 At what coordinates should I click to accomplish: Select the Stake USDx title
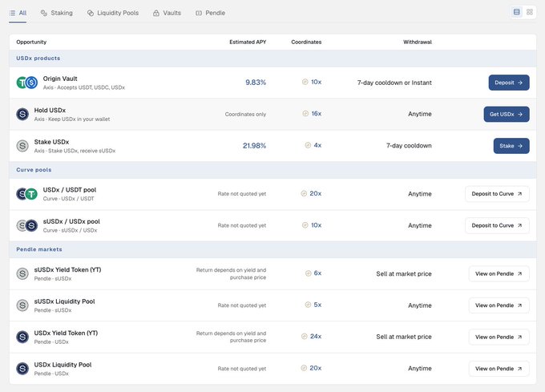[x=51, y=142]
